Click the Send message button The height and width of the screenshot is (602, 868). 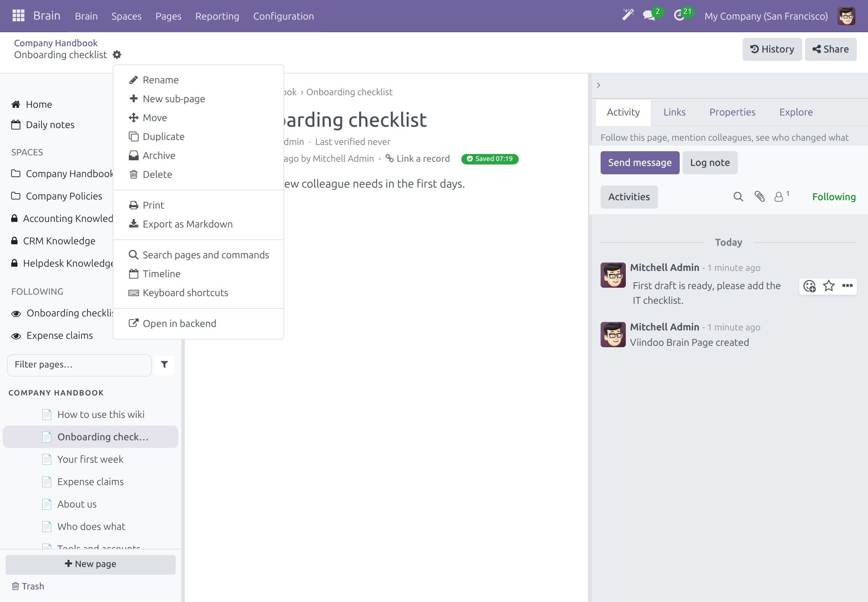point(640,162)
